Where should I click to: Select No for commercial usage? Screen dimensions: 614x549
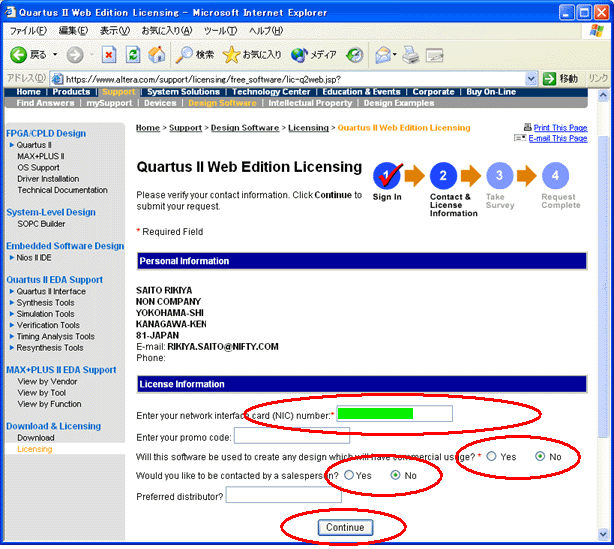(x=540, y=456)
